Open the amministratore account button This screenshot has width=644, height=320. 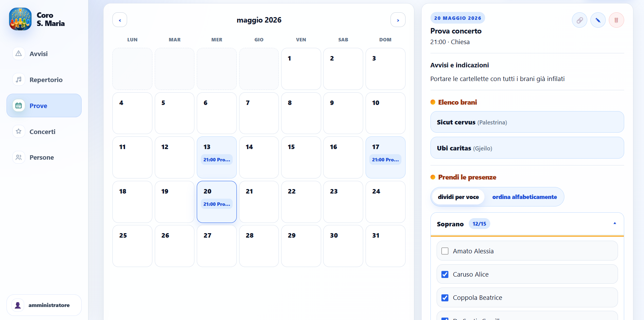pos(44,305)
